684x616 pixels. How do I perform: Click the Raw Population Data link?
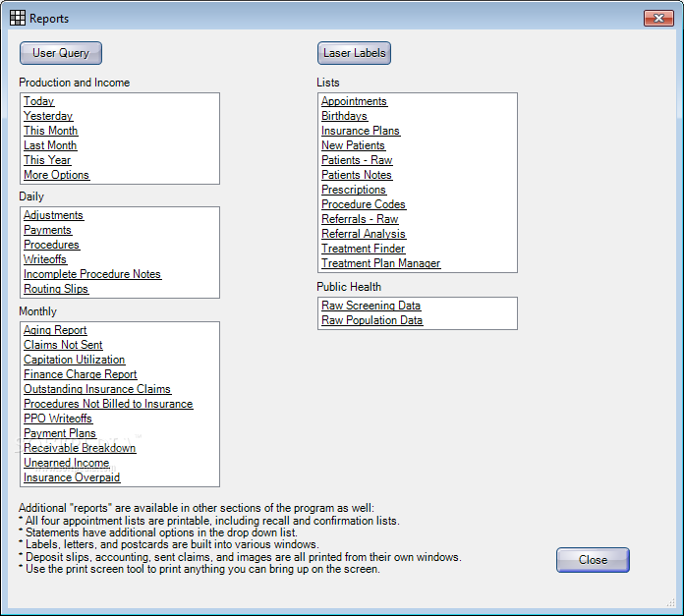[371, 320]
